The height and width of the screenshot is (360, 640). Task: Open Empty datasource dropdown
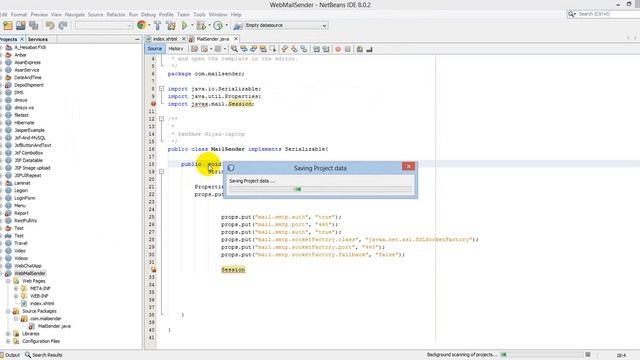coord(286,25)
